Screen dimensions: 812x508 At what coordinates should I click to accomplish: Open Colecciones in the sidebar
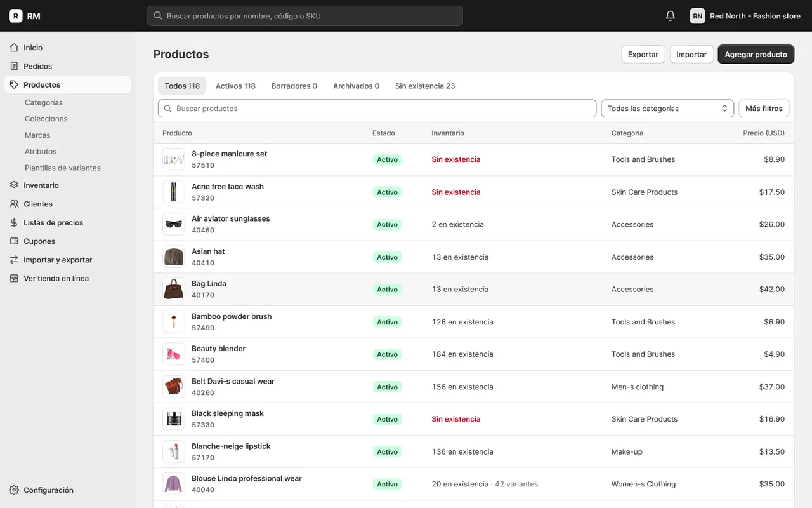46,119
